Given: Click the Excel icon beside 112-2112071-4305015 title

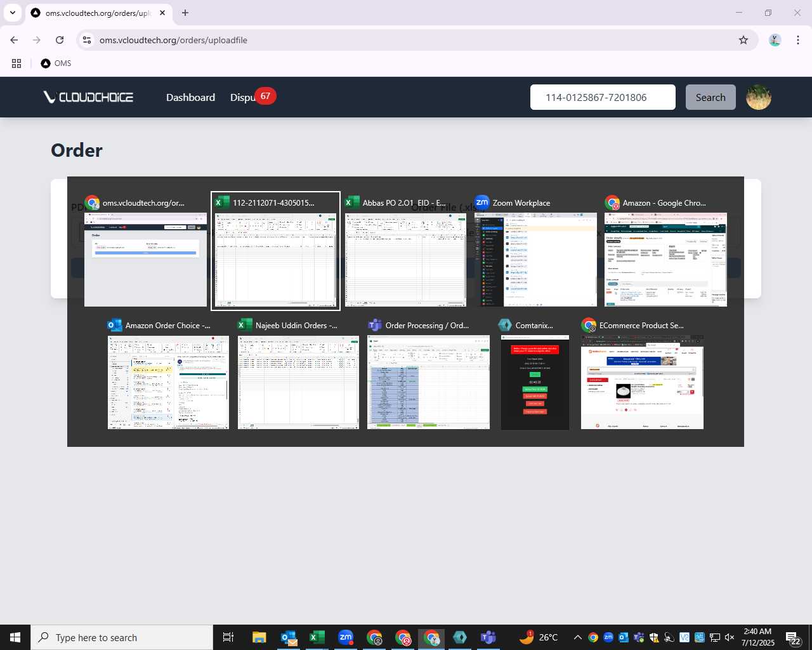Looking at the screenshot, I should tap(222, 202).
